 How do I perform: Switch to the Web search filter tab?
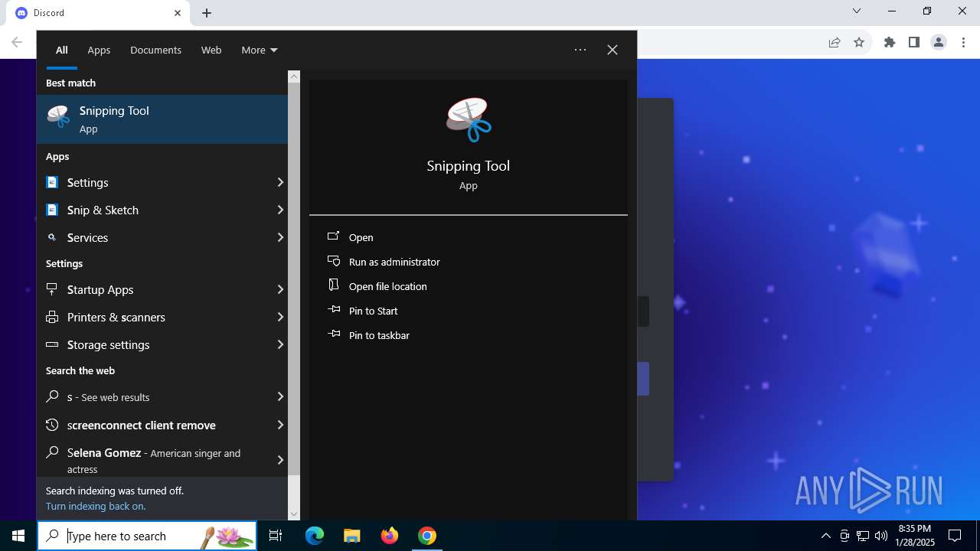coord(211,50)
